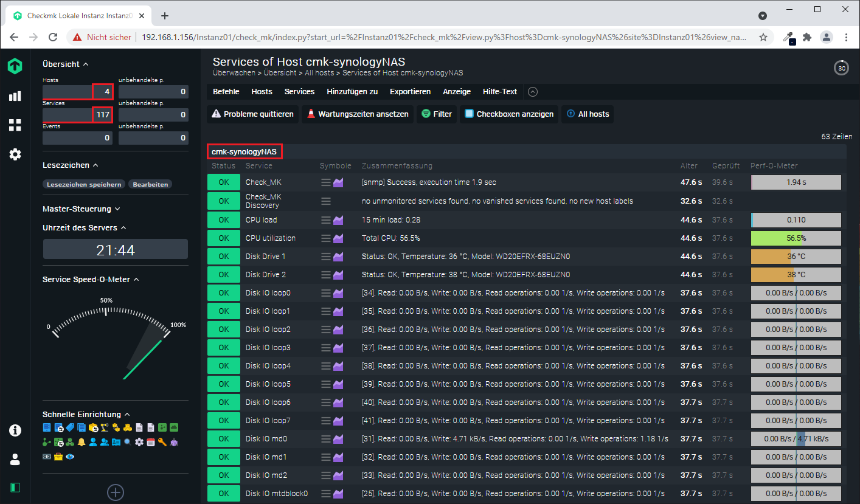Click the add snap-in plus icon

[115, 492]
